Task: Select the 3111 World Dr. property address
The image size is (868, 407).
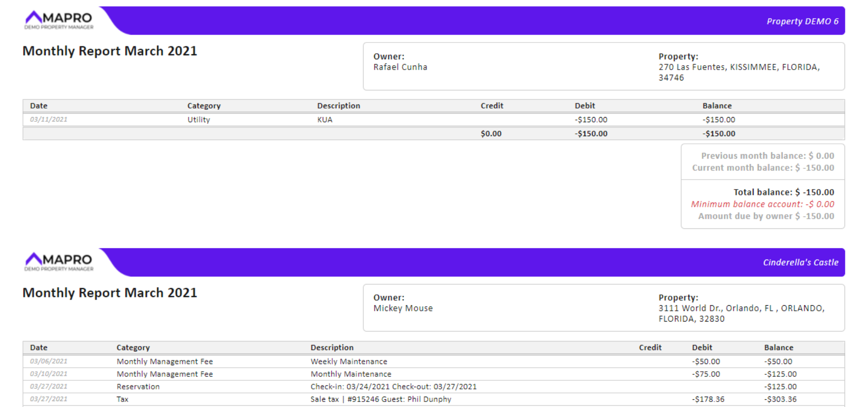Action: click(741, 313)
